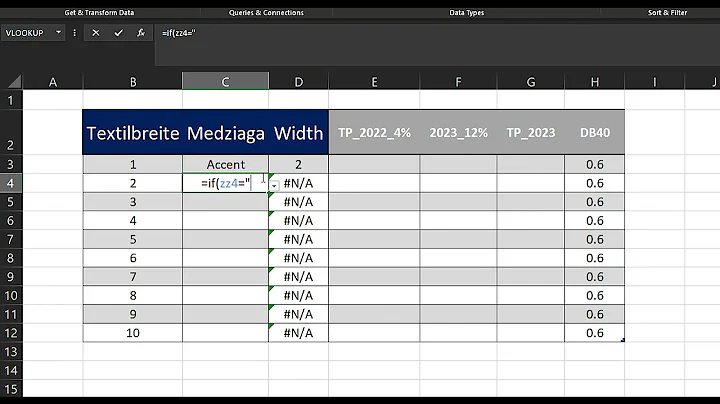
Task: Select the cell with 5 in column B
Action: [133, 239]
